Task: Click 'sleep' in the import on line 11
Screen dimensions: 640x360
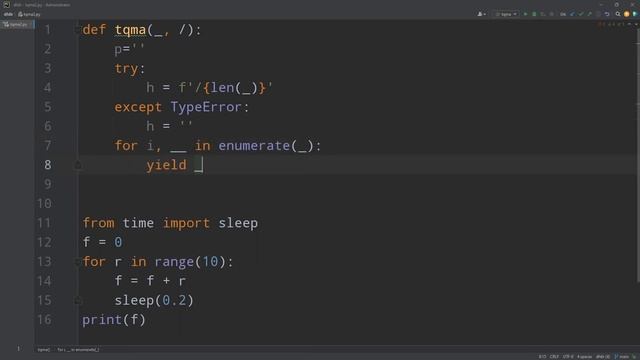Action: click(238, 223)
